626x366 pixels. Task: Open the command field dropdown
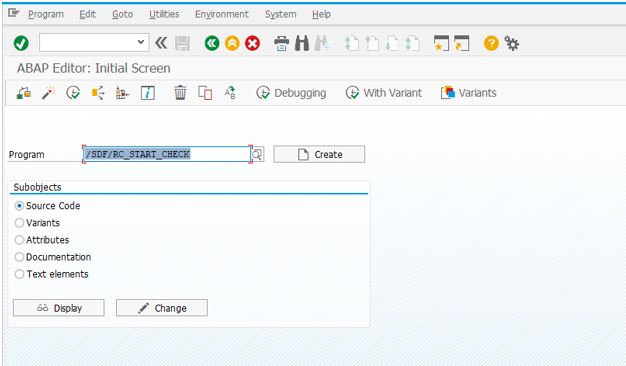[141, 42]
